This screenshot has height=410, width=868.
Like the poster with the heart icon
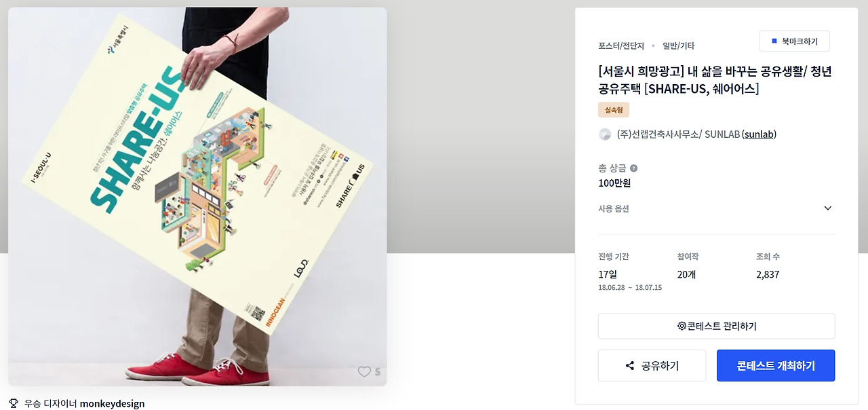[364, 371]
